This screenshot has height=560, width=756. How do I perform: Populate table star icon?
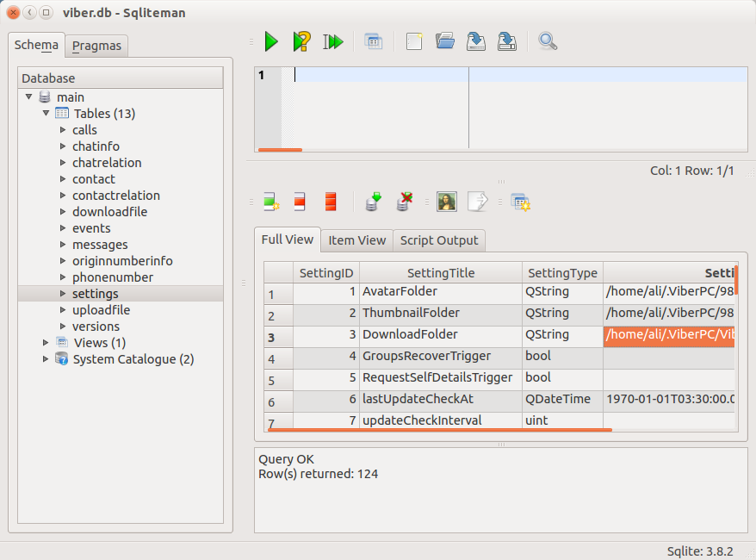520,202
